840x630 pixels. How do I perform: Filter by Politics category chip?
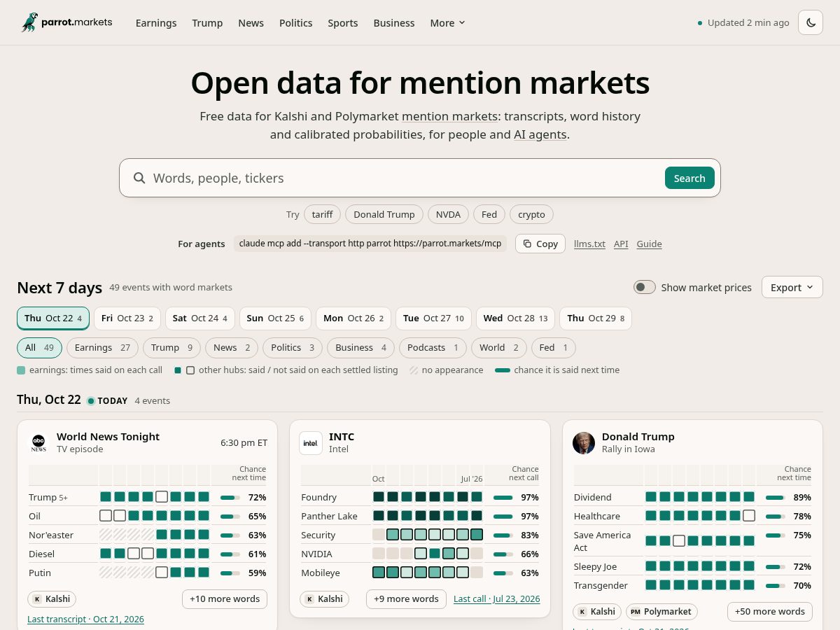pos(293,347)
